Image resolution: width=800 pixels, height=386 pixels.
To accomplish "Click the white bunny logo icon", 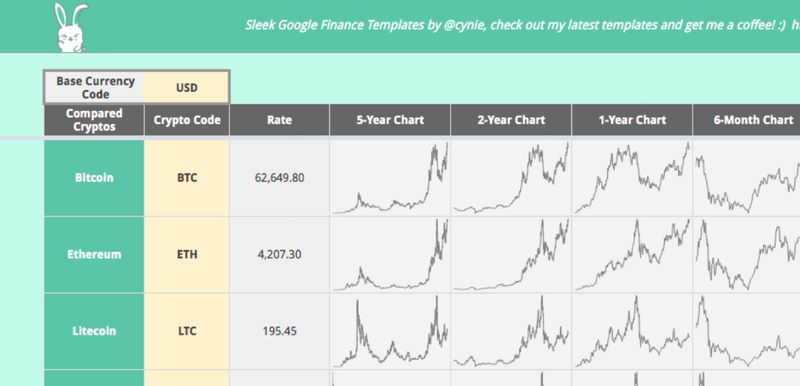I will click(x=70, y=27).
